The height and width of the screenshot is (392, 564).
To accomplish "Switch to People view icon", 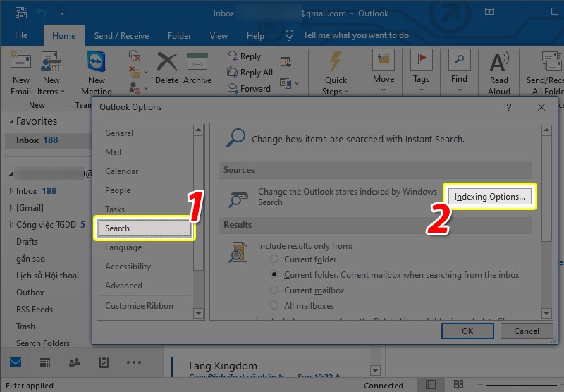I will point(74,362).
